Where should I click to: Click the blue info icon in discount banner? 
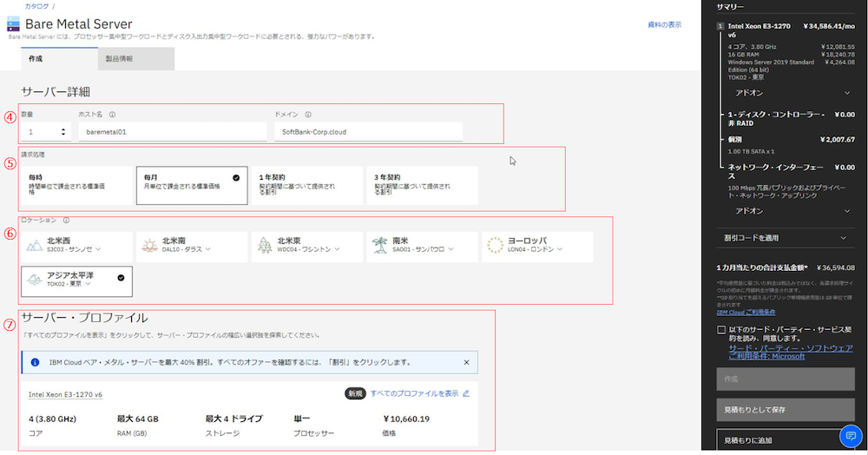[x=35, y=361]
